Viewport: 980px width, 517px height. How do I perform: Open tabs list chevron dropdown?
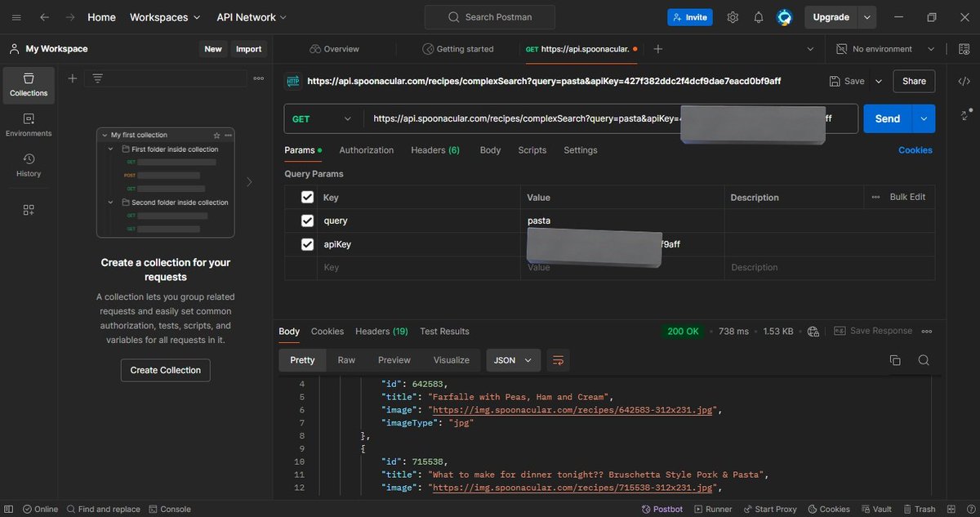(810, 49)
